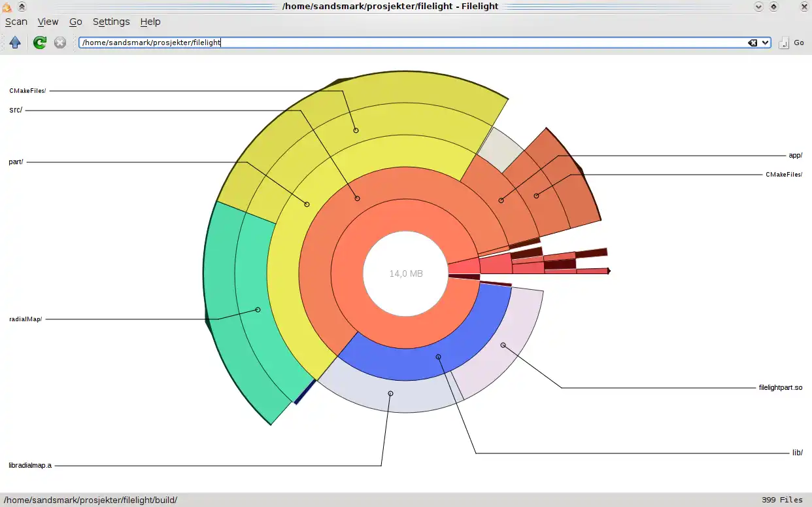The height and width of the screenshot is (507, 812).
Task: Click the 'app/' label
Action: [796, 156]
